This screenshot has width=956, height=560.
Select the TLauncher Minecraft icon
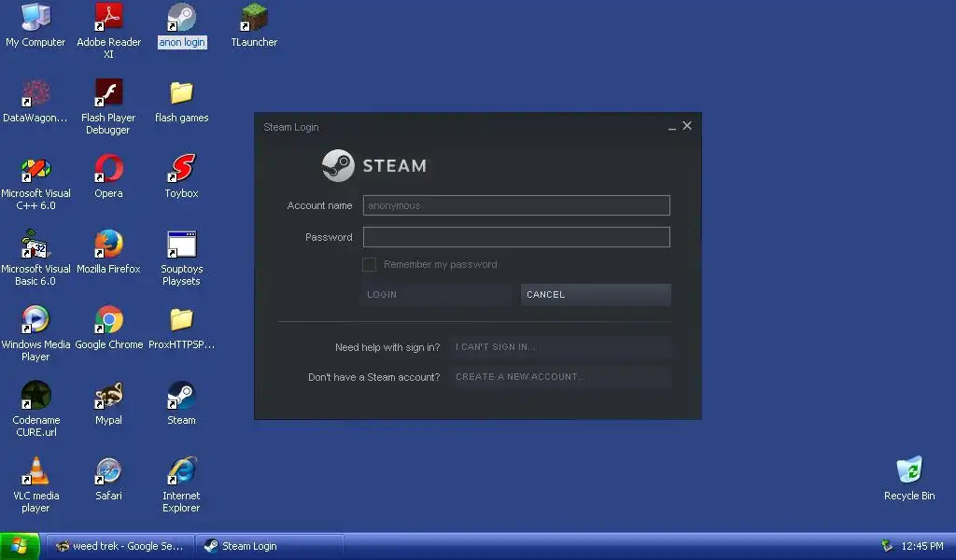(x=254, y=18)
